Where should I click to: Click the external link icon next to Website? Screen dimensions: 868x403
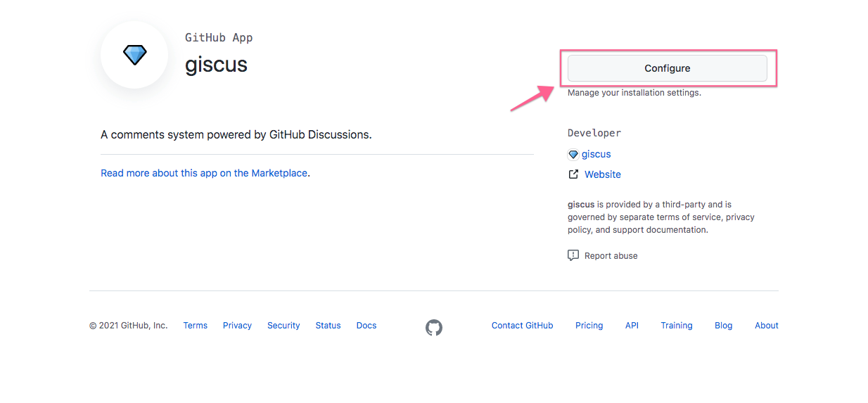573,174
